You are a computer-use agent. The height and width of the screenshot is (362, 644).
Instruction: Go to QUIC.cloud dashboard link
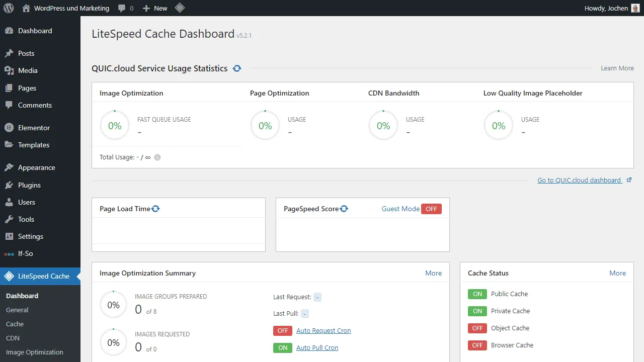[579, 180]
